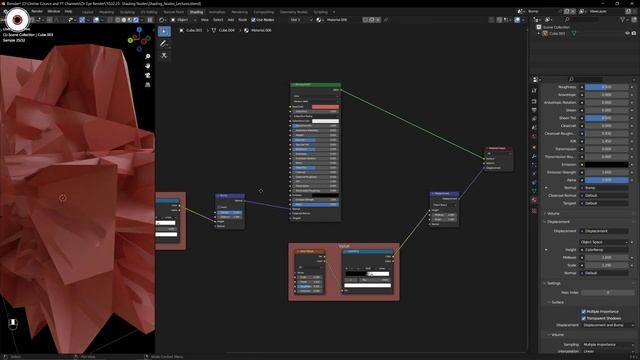640x360 pixels.
Task: Switch to the Scripting workspace tab
Action: click(x=320, y=12)
